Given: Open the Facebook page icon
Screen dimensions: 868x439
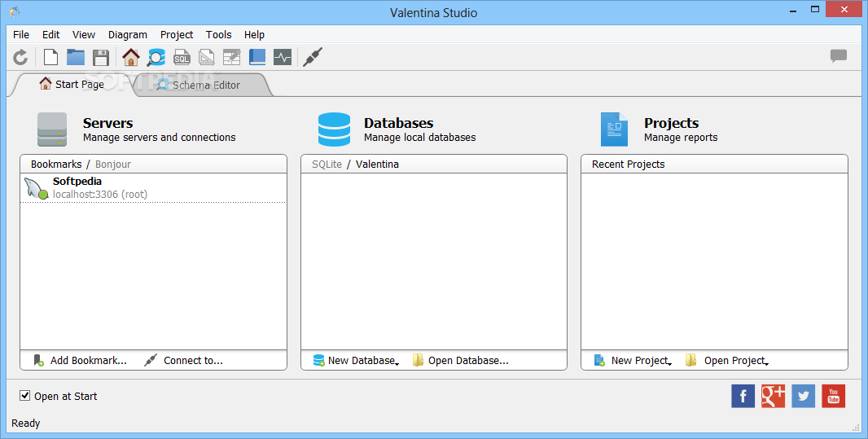Looking at the screenshot, I should pyautogui.click(x=743, y=396).
